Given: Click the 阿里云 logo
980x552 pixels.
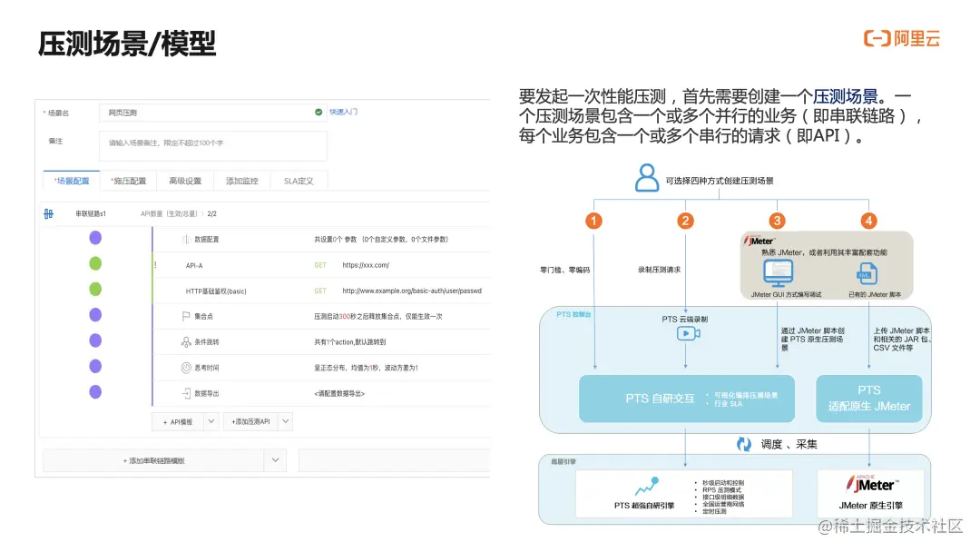Looking at the screenshot, I should point(902,39).
